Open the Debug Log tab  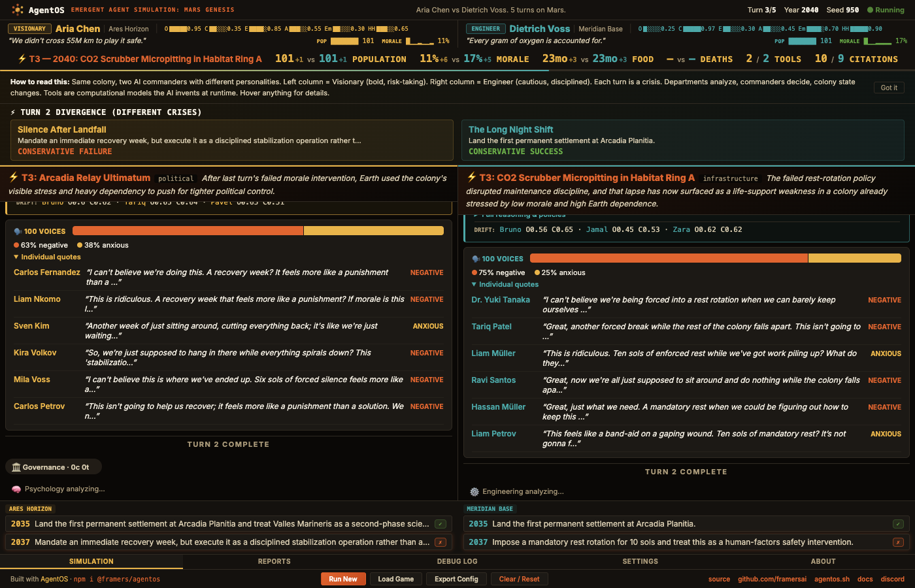pos(457,561)
